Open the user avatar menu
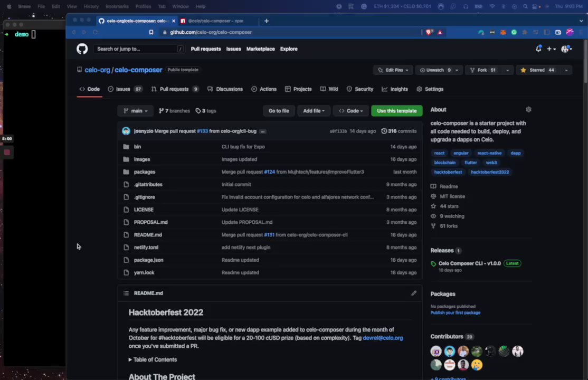 (x=566, y=49)
